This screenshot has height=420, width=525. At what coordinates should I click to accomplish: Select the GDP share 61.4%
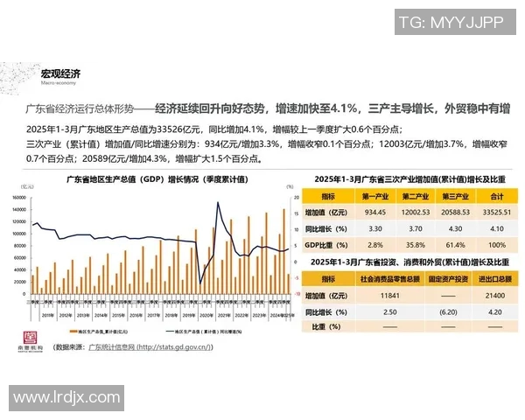[455, 245]
